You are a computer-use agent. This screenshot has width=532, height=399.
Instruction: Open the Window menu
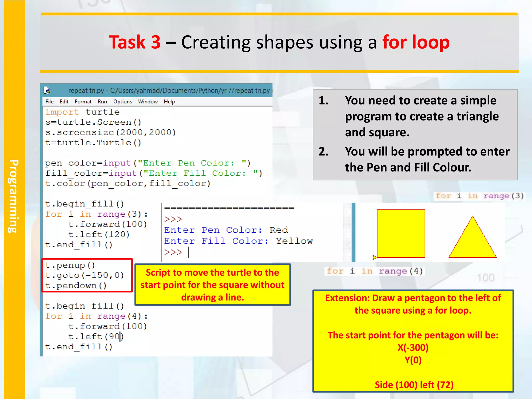148,102
